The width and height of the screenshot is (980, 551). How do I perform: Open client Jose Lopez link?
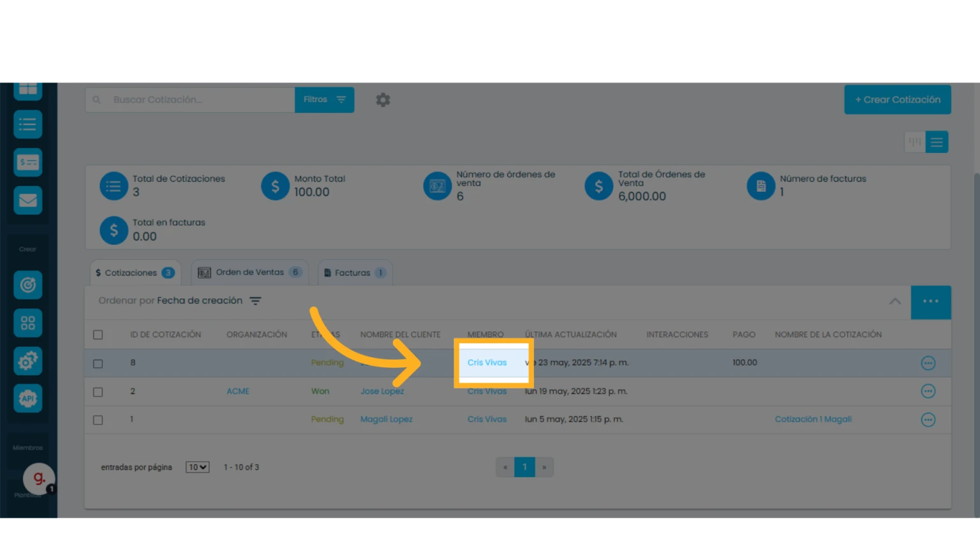tap(382, 392)
